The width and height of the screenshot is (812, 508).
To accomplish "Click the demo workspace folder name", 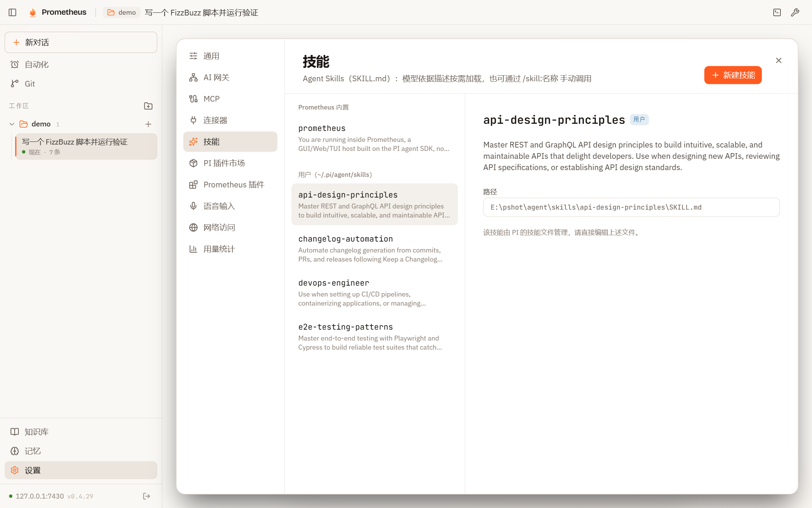I will (41, 124).
